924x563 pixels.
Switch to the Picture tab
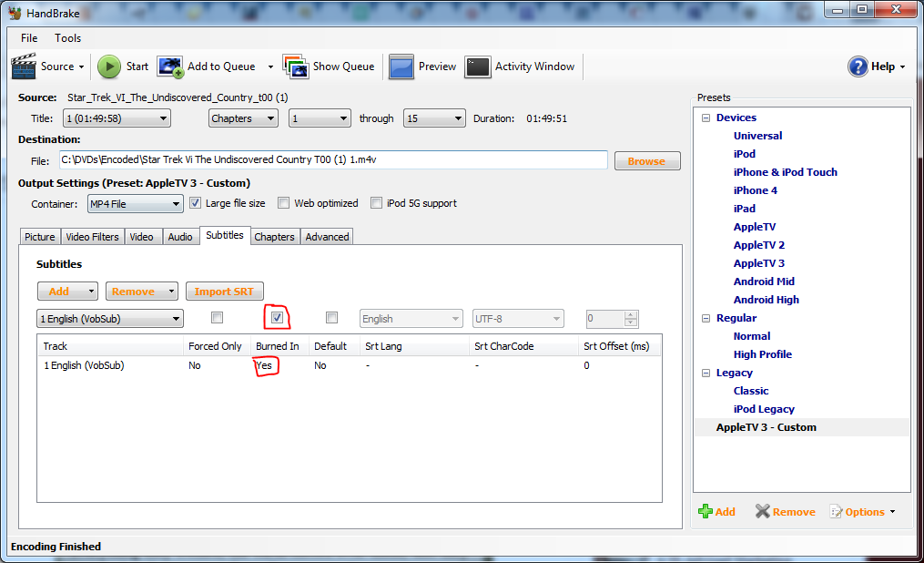pyautogui.click(x=39, y=236)
